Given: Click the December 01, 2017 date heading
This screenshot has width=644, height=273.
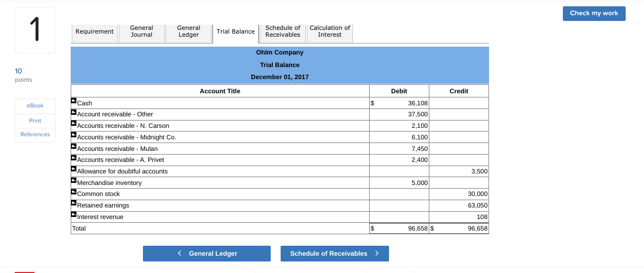Looking at the screenshot, I should [280, 77].
